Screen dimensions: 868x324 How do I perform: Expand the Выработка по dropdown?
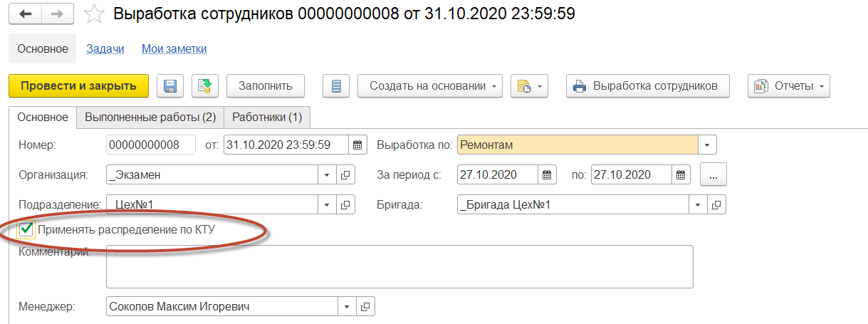707,145
